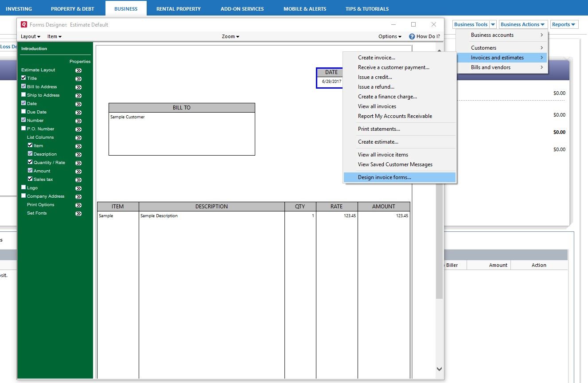Open properties arrow for Estimate Layout
Viewport: 588px width, 383px height.
coord(78,70)
